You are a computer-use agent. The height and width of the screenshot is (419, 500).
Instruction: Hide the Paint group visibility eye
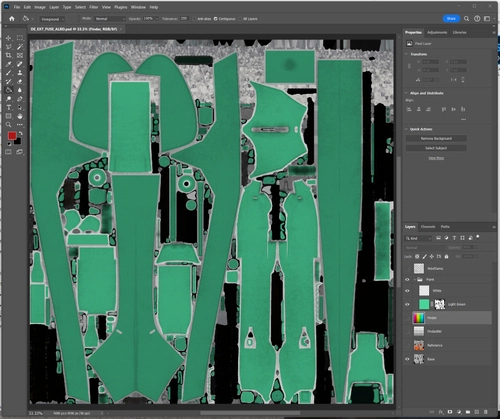407,279
